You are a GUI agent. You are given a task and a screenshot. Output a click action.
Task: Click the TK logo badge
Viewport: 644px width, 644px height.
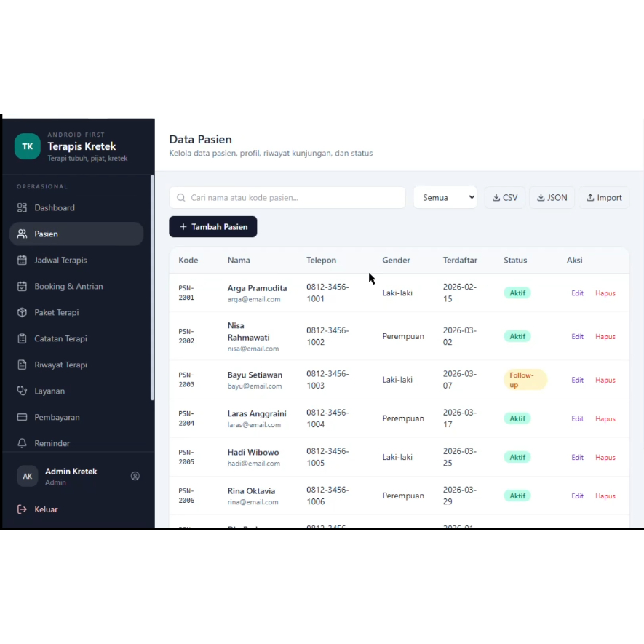coord(27,146)
